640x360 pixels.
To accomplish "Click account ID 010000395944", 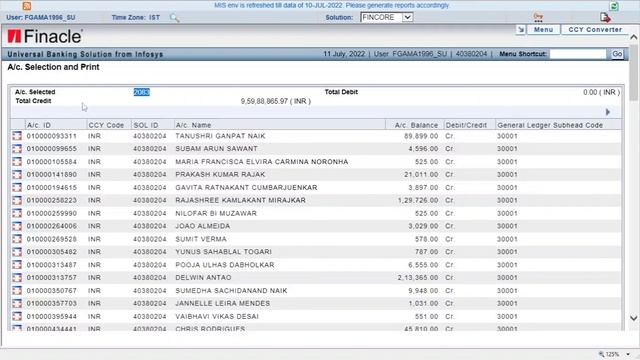I will click(51, 316).
